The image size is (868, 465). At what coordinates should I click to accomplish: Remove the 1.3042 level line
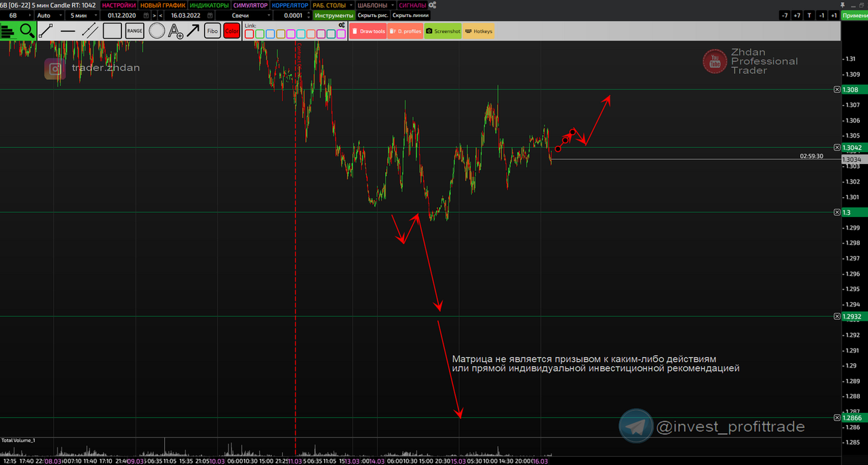(837, 147)
